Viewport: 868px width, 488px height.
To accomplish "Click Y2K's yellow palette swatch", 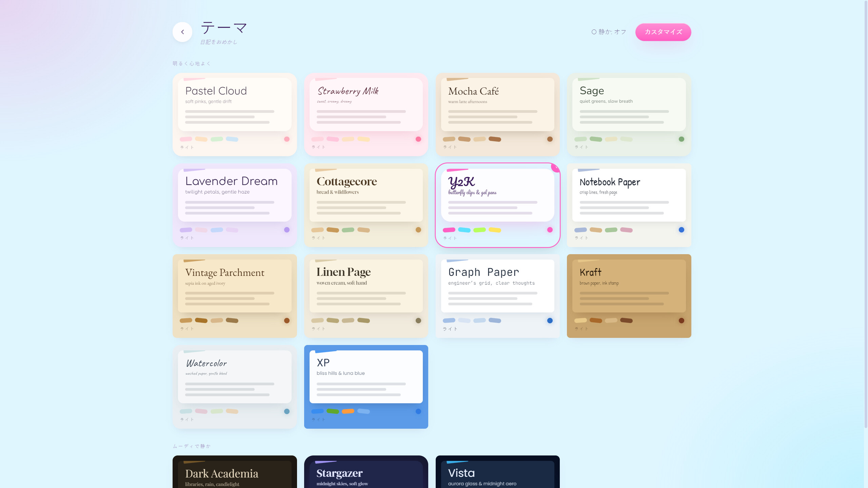I will click(x=495, y=230).
